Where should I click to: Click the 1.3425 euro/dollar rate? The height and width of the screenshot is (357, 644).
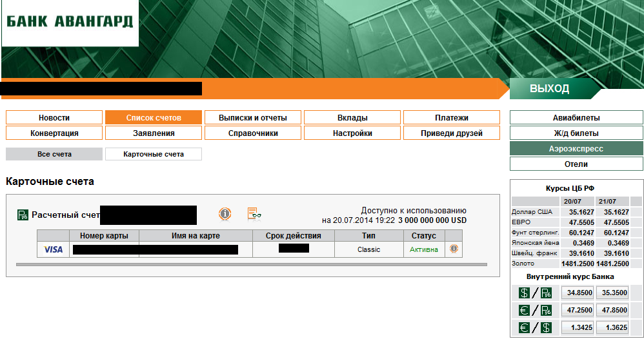[x=578, y=327]
